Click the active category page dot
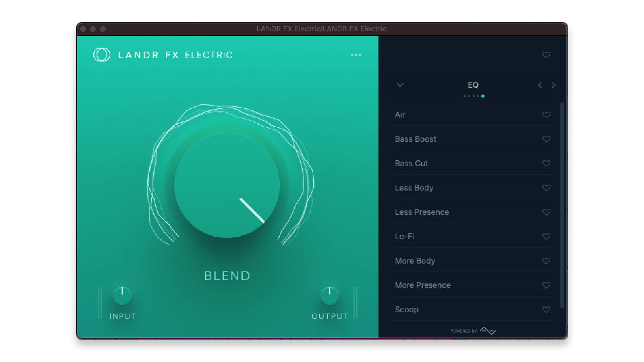644x362 pixels. point(483,96)
